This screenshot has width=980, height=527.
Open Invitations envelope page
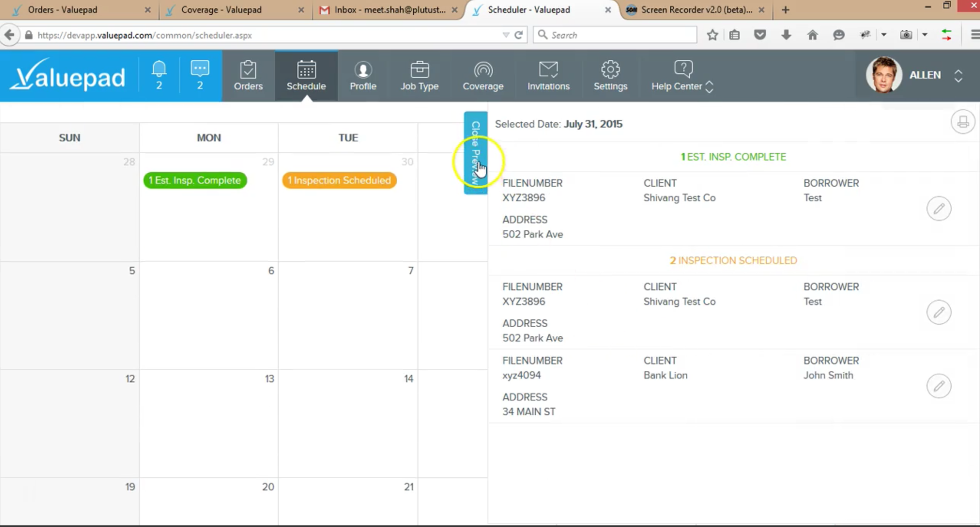click(x=548, y=76)
